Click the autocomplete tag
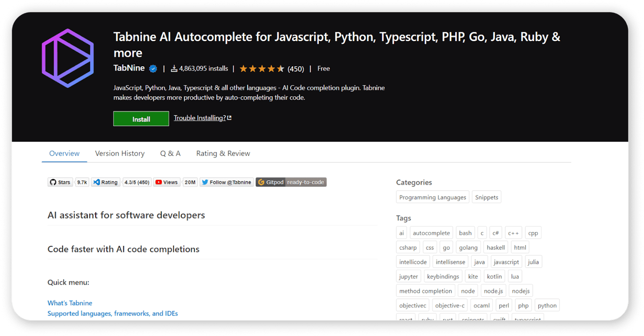The image size is (644, 336). [431, 233]
